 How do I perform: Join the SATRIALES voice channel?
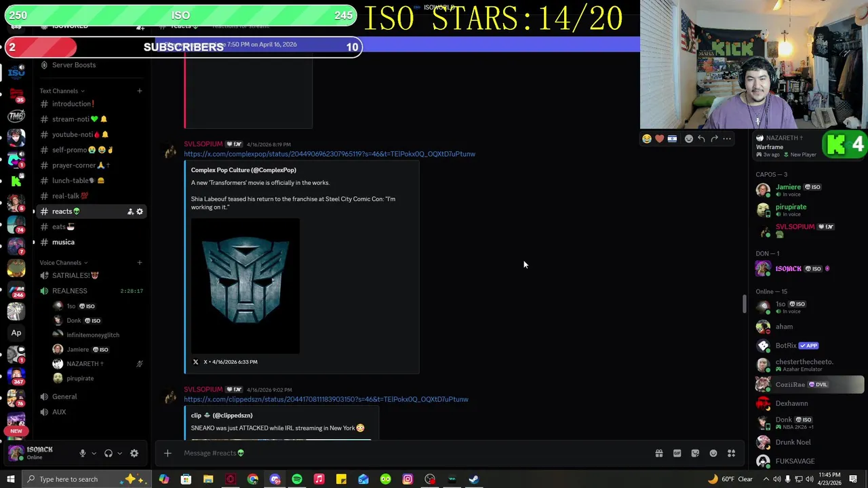pyautogui.click(x=92, y=276)
